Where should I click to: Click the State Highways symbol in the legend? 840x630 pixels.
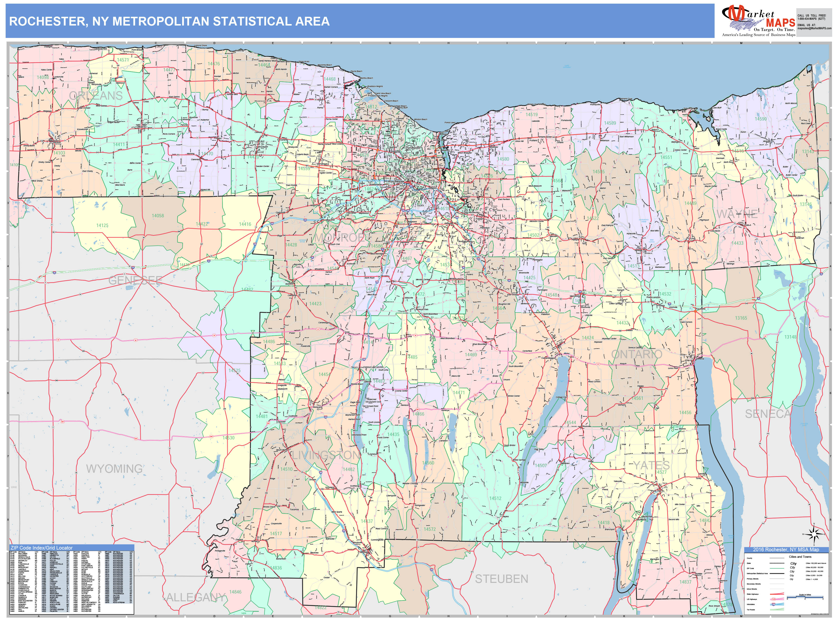[777, 594]
